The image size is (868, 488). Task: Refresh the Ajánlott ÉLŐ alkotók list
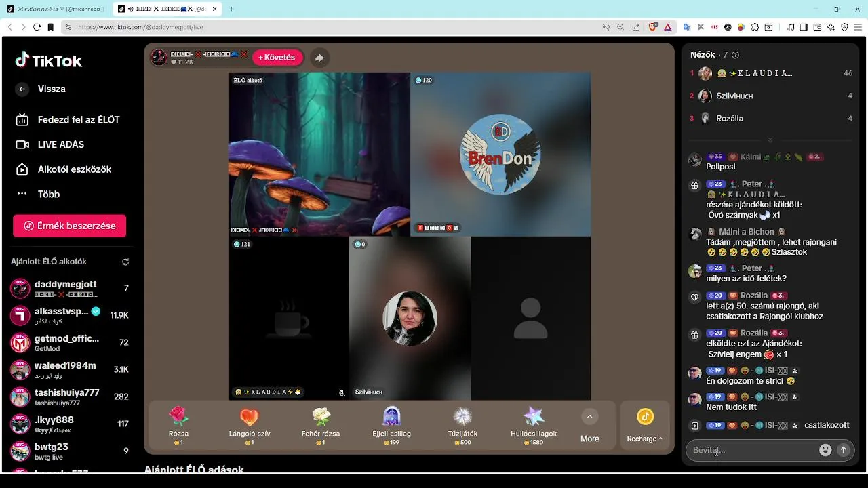(125, 262)
